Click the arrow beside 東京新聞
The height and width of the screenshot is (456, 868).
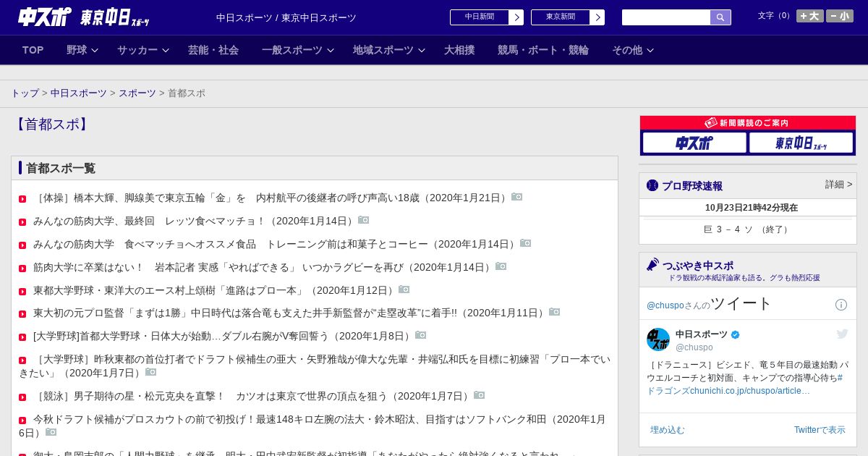click(597, 17)
